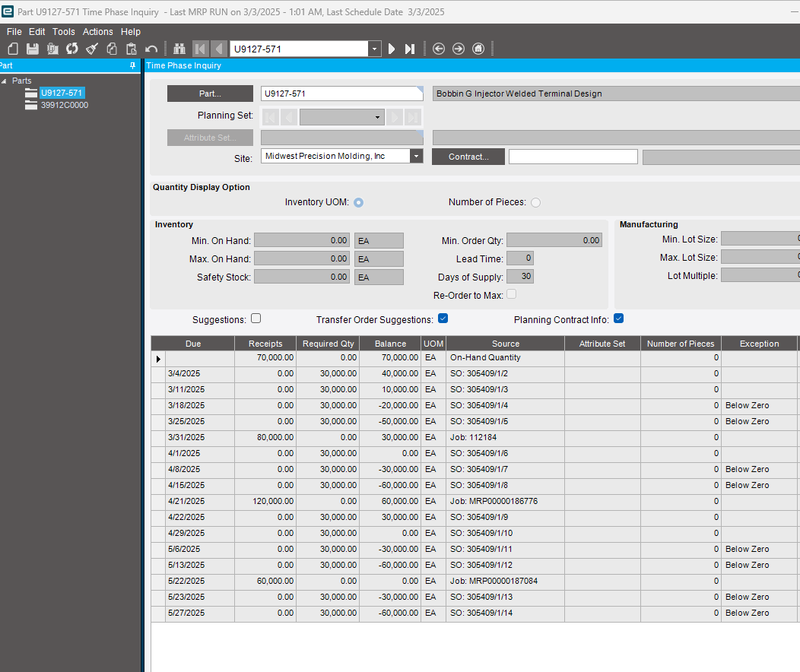The height and width of the screenshot is (672, 800).
Task: Open the Edit menu
Action: 37,32
